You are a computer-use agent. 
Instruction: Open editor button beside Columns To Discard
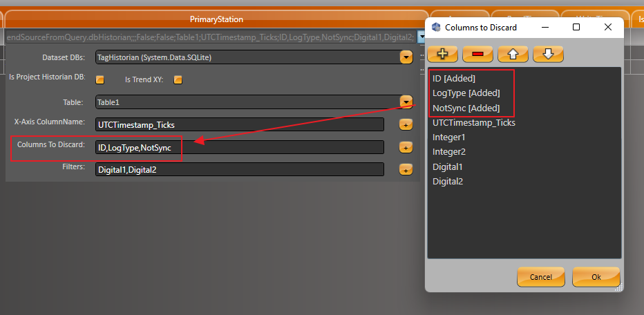pos(406,147)
